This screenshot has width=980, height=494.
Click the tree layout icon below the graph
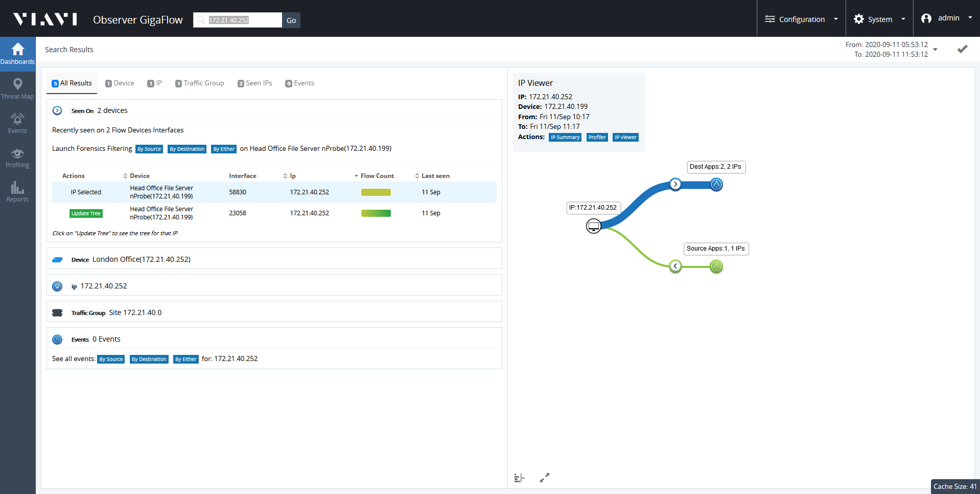[519, 478]
